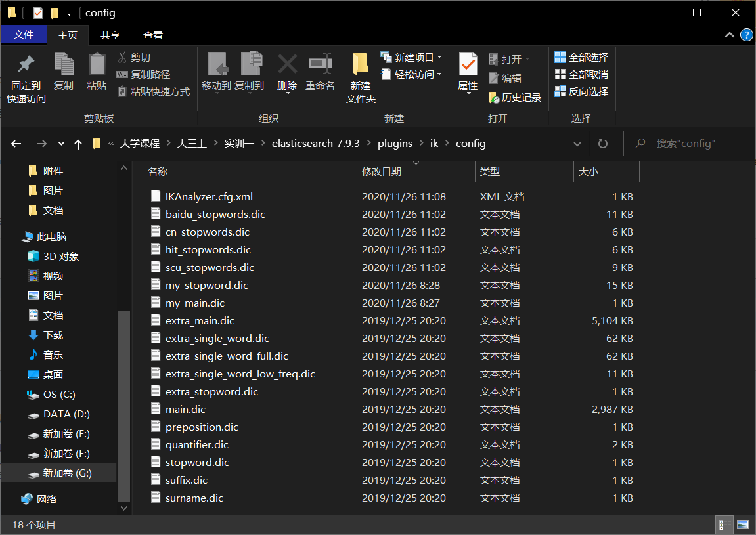Go up one folder level
756x535 pixels.
coord(78,144)
